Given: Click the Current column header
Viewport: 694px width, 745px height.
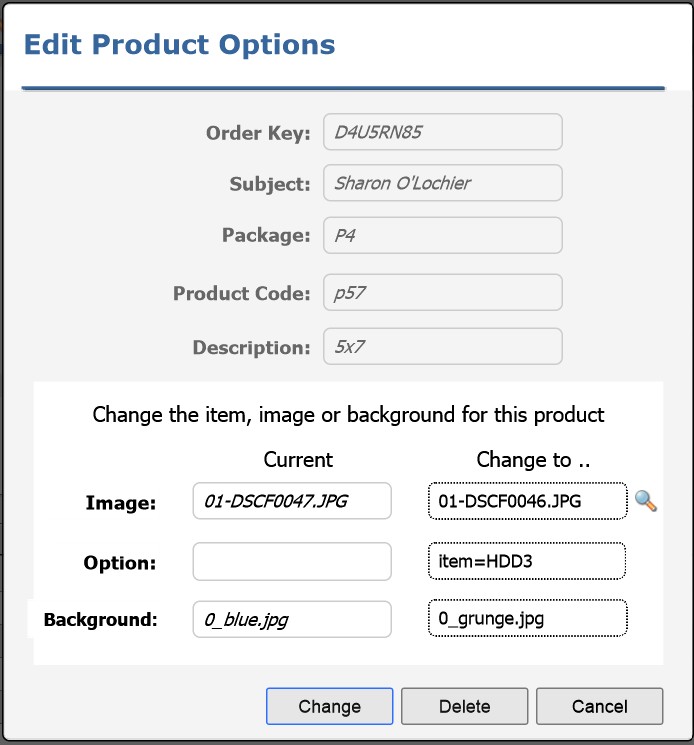Looking at the screenshot, I should (298, 460).
